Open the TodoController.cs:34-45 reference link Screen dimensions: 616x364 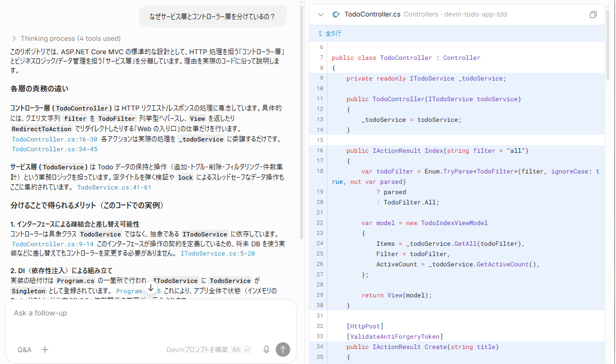pyautogui.click(x=55, y=149)
